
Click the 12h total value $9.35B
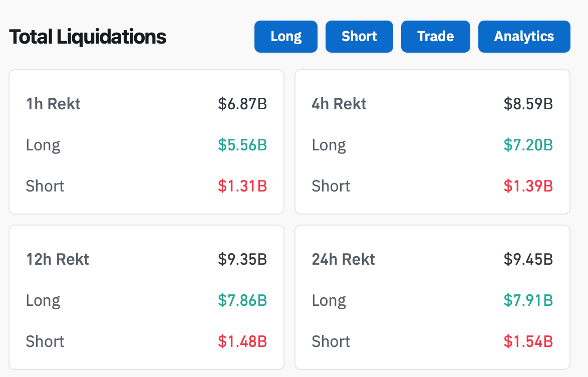tap(242, 259)
